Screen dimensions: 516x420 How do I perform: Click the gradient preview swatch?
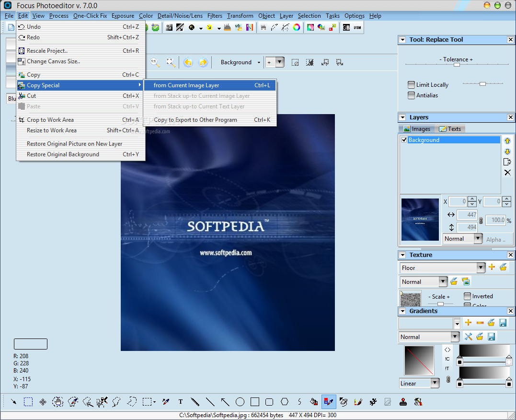419,361
